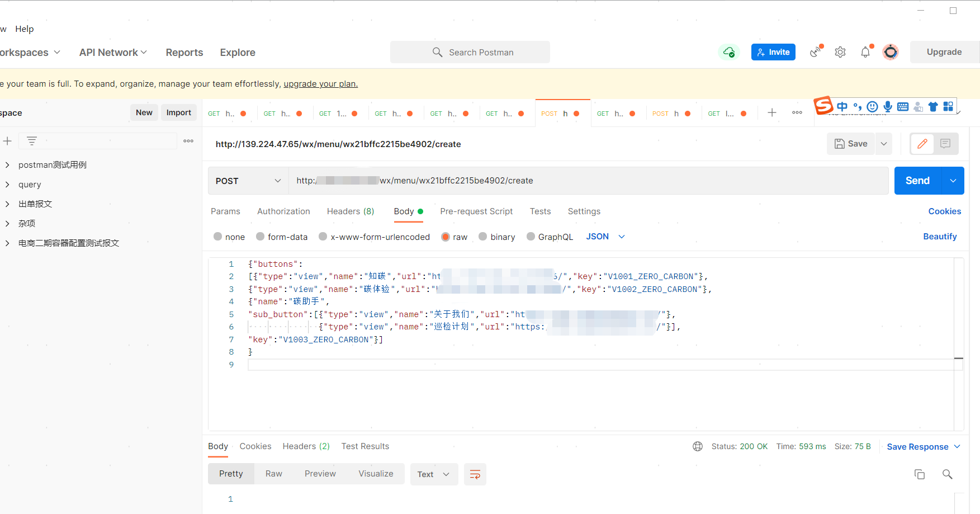This screenshot has width=980, height=514.
Task: Click the Search Postman field
Action: (x=470, y=52)
